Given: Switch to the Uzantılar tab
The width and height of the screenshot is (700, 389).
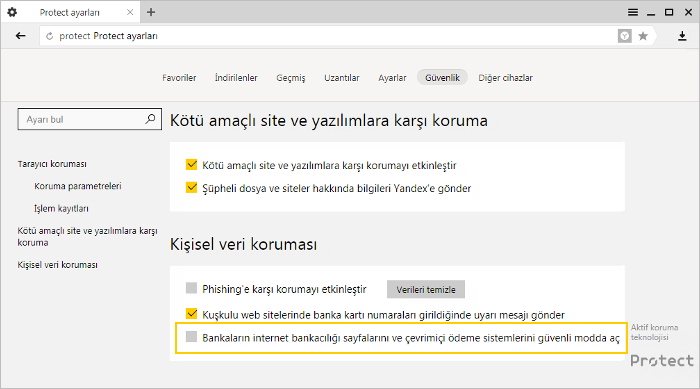Looking at the screenshot, I should click(342, 78).
